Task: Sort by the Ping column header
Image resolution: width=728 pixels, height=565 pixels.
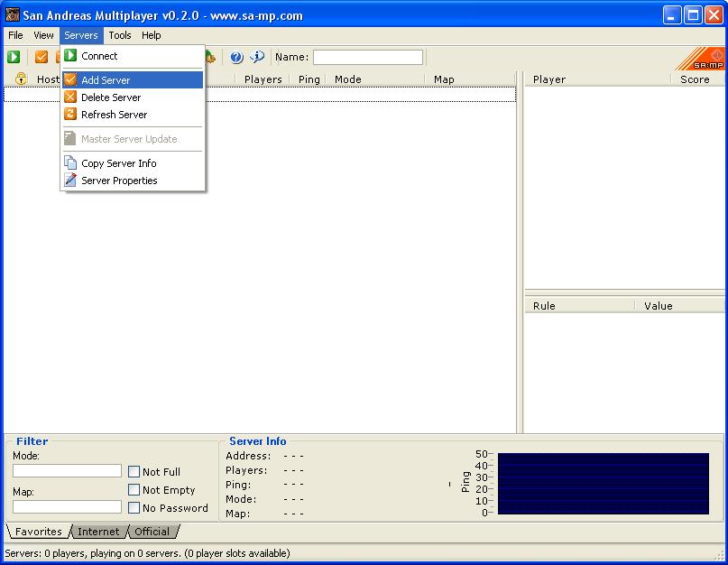Action: coord(309,79)
